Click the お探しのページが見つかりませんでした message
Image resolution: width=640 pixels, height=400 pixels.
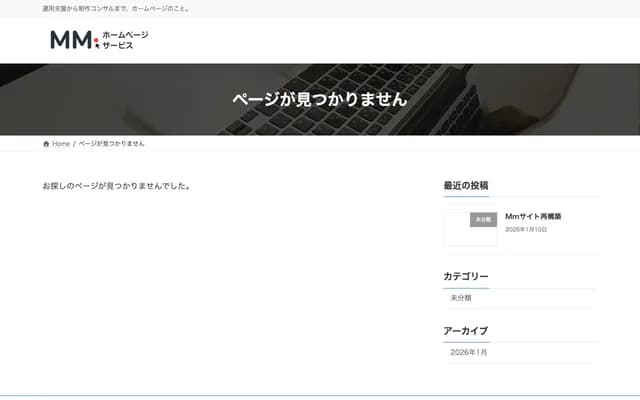click(117, 186)
